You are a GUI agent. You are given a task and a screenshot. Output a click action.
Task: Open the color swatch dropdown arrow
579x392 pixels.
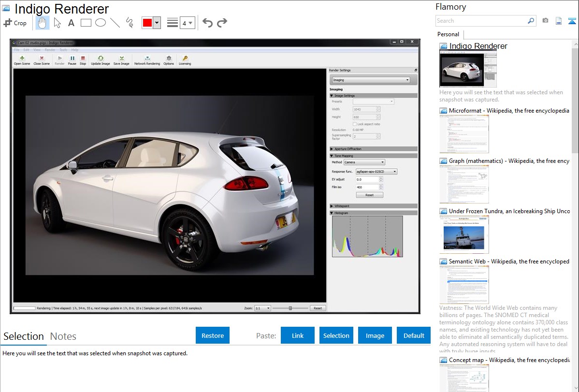point(157,23)
